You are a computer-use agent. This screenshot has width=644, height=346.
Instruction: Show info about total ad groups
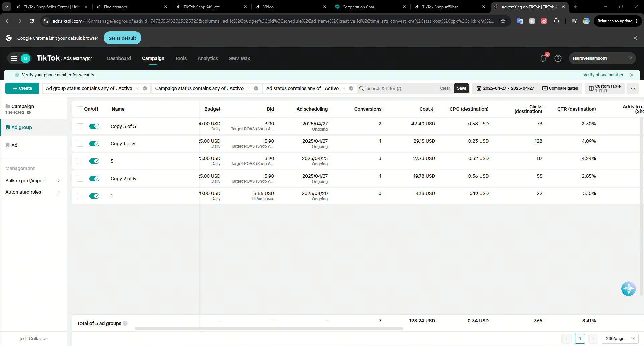pyautogui.click(x=125, y=323)
